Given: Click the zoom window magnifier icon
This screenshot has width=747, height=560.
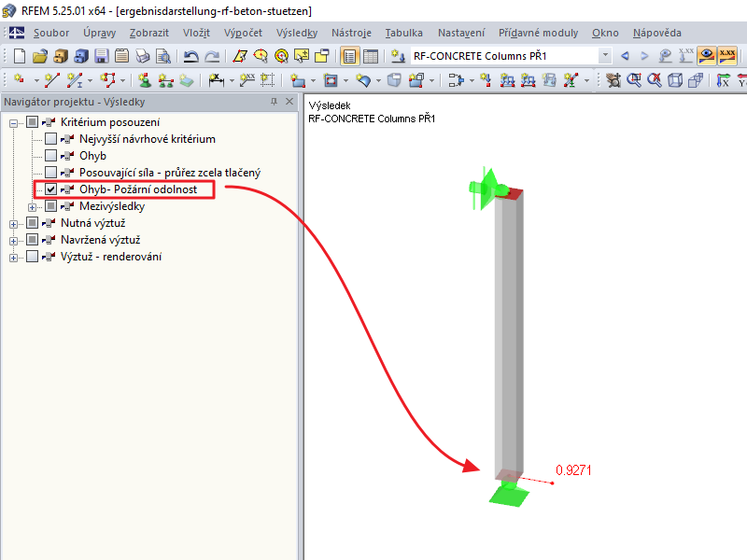Looking at the screenshot, I should (634, 80).
